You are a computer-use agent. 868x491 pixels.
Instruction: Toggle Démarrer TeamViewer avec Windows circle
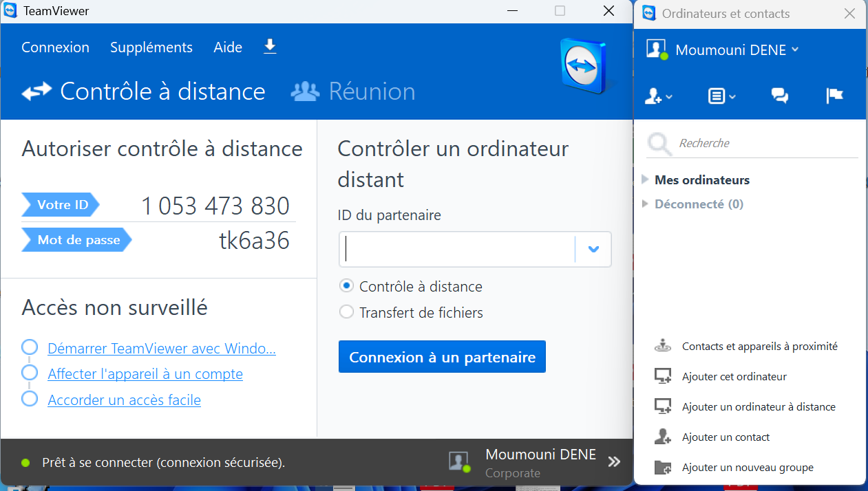coord(30,348)
